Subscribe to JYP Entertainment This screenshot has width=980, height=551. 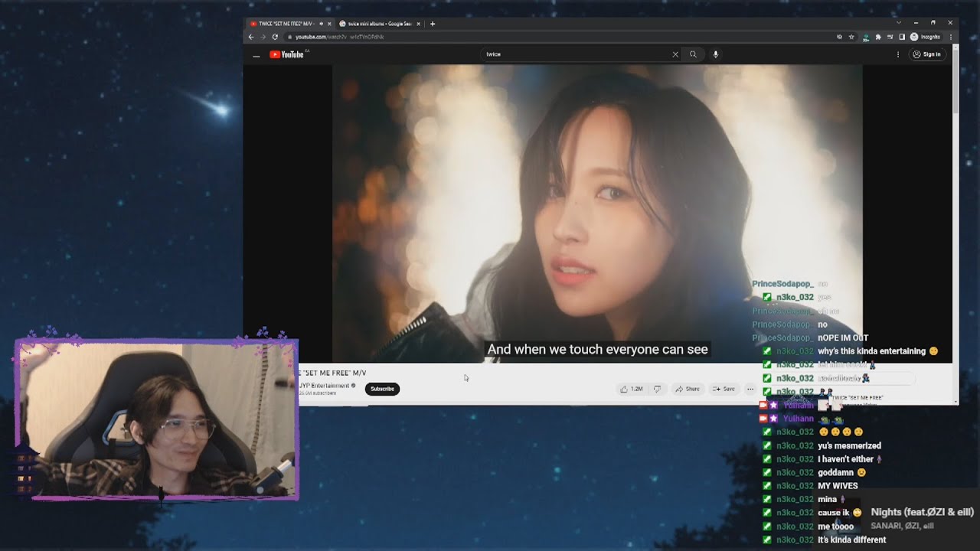382,389
